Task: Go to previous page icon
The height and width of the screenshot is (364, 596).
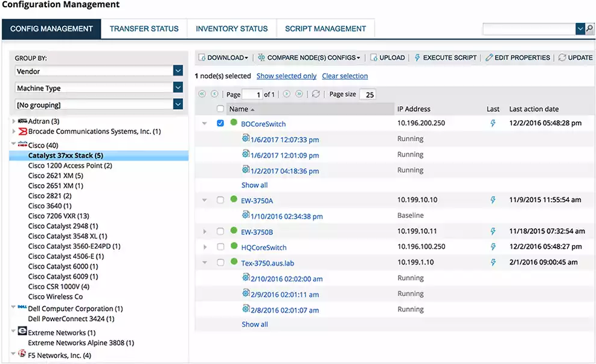Action: click(215, 94)
